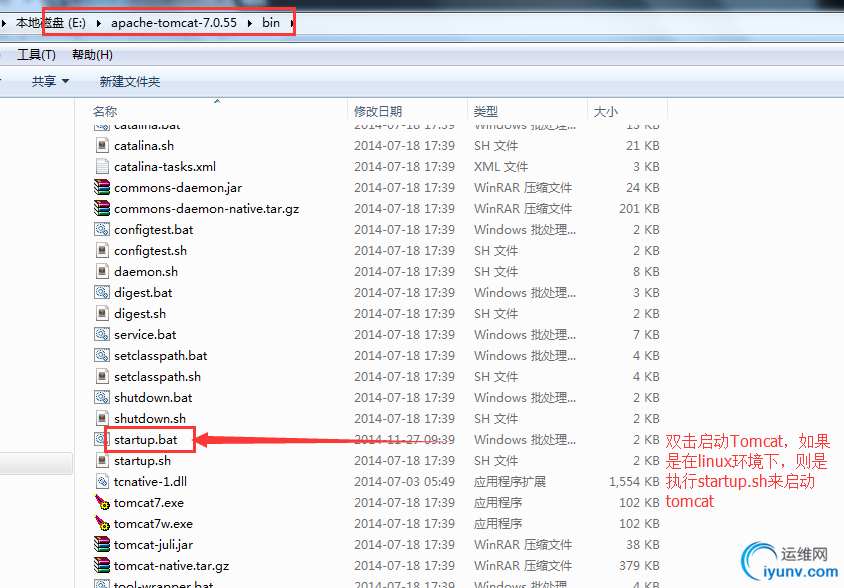844x588 pixels.
Task: Open the 帮助(H) menu
Action: tap(92, 54)
